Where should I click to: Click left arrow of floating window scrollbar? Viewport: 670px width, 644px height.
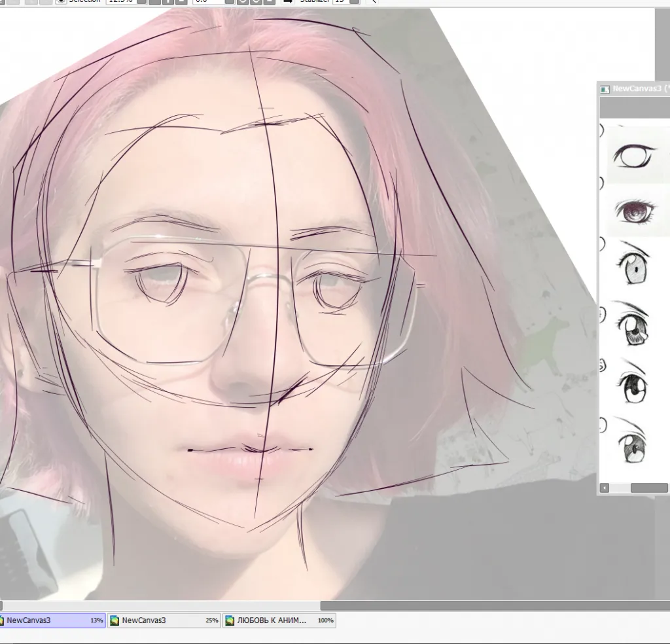pyautogui.click(x=604, y=488)
